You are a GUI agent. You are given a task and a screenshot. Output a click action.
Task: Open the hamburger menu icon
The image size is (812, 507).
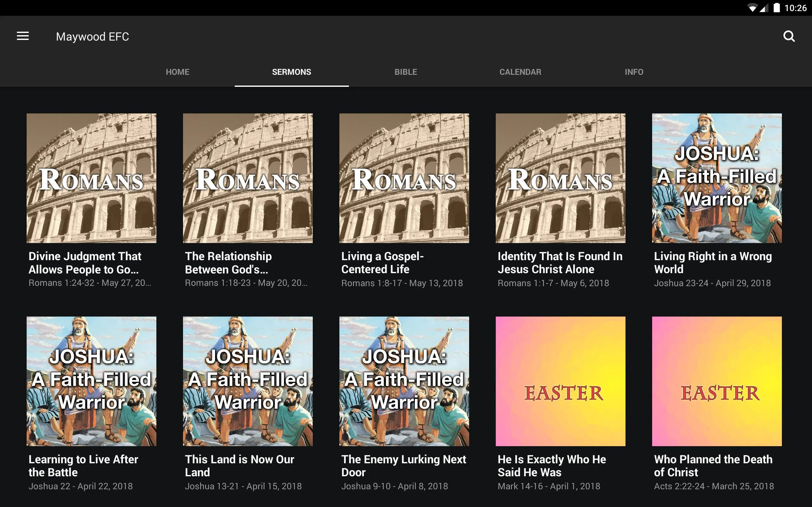click(22, 35)
